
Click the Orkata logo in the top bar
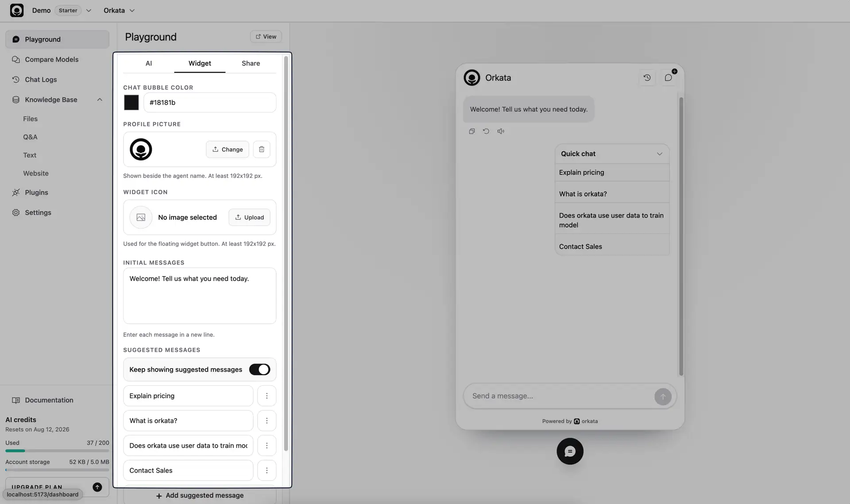point(17,10)
